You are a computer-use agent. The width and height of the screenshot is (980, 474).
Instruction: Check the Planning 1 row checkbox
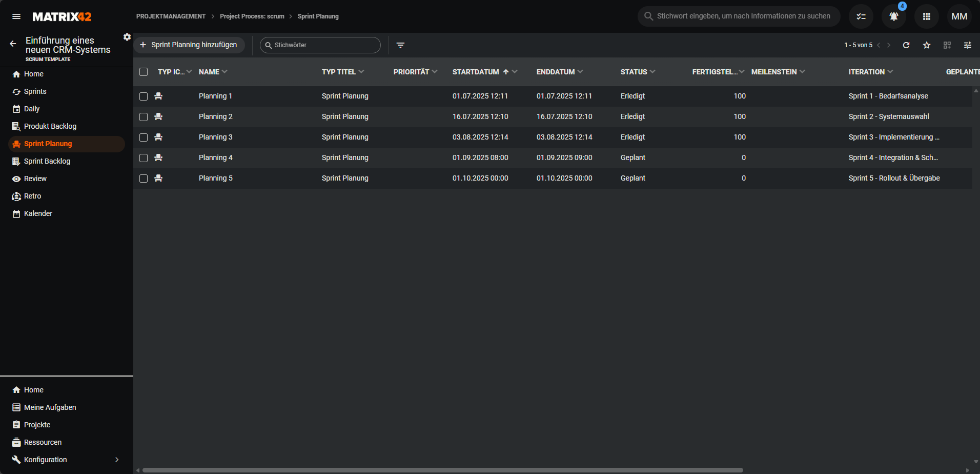coord(144,96)
